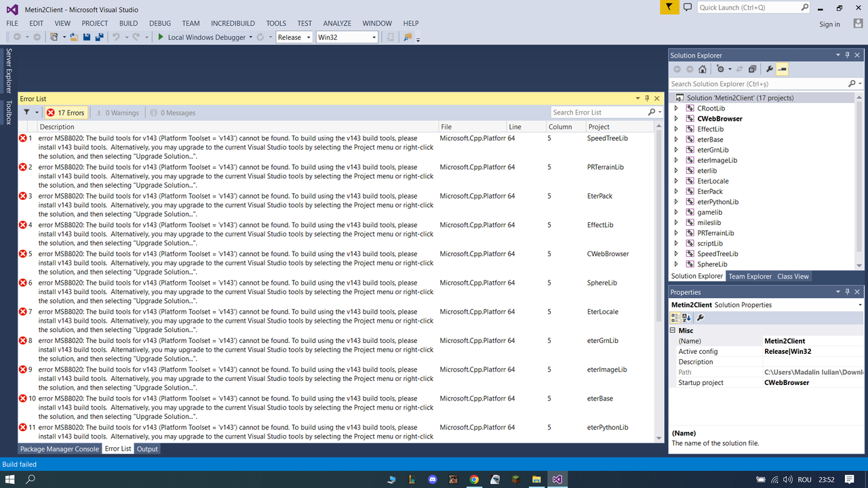Expand the CWebBrowser project node
This screenshot has width=868, height=488.
coord(676,119)
